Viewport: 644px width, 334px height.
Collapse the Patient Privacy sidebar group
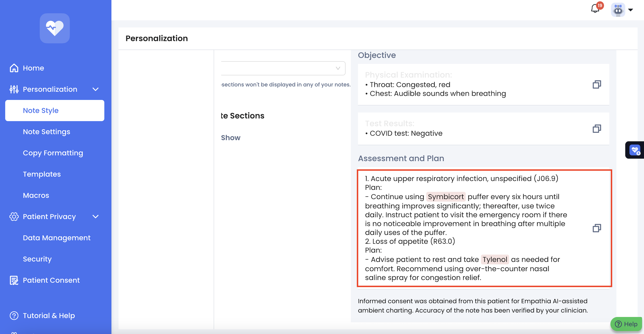pos(95,217)
